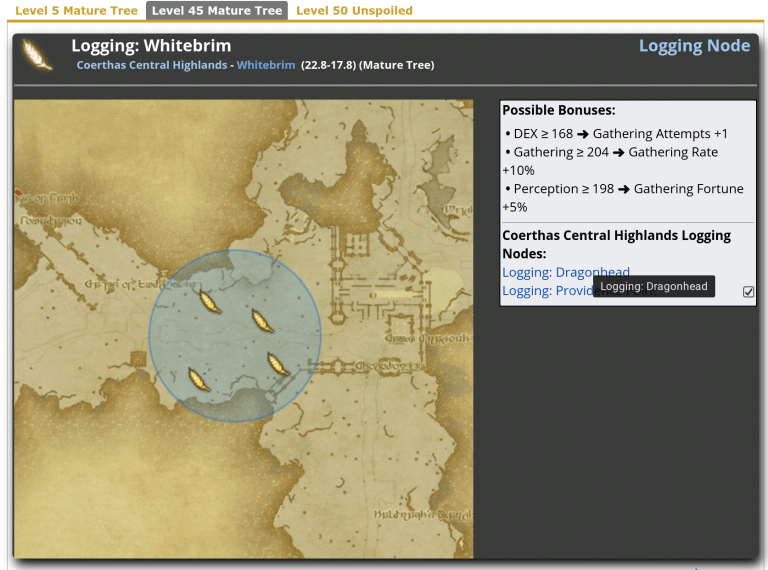
Task: Open the Coerthas Central Highlands link
Action: click(x=152, y=65)
